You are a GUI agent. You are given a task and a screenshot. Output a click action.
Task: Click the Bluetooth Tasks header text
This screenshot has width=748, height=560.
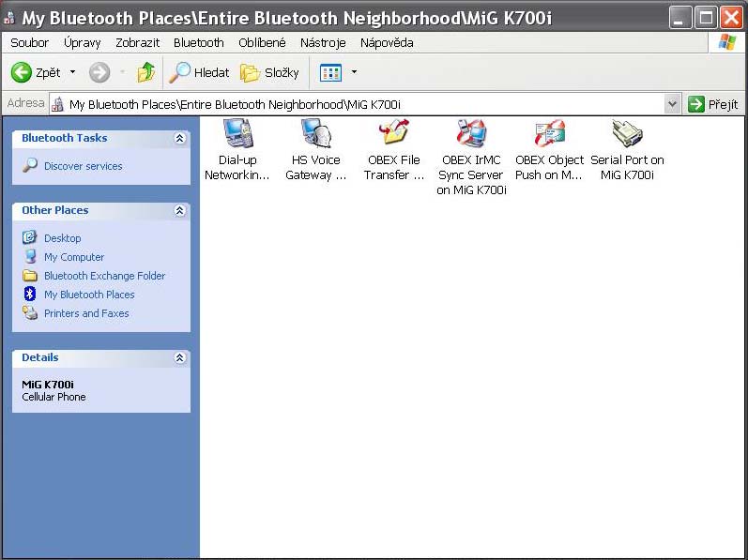pos(65,138)
